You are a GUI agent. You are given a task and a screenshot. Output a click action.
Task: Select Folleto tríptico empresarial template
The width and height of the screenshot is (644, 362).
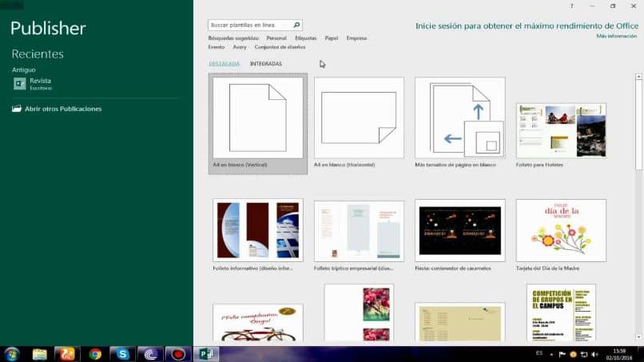point(359,236)
